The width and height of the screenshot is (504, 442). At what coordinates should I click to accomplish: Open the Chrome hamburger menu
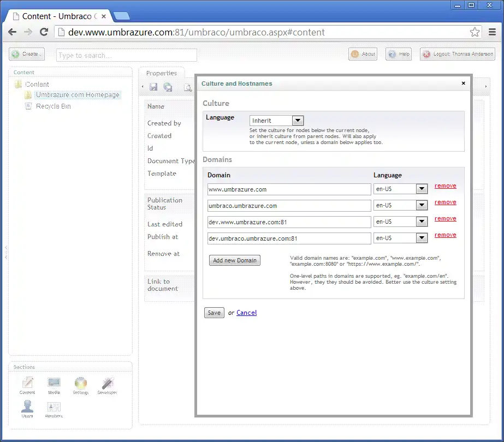pos(492,32)
